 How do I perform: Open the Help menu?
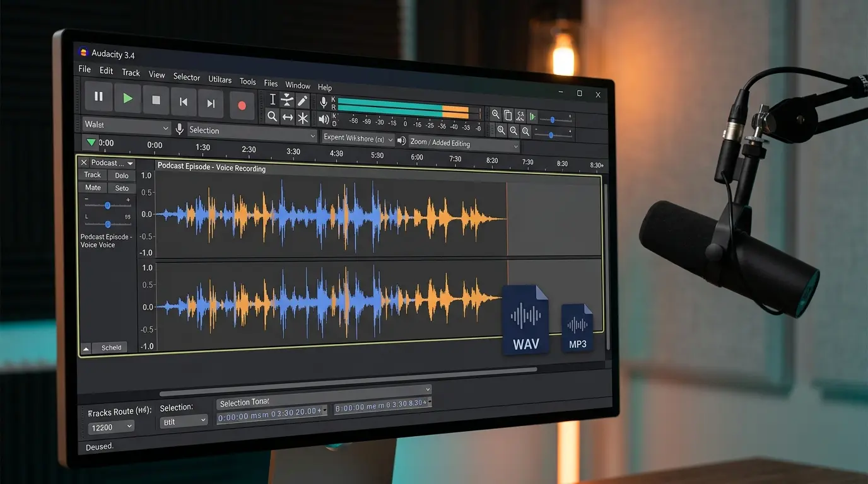pos(324,87)
